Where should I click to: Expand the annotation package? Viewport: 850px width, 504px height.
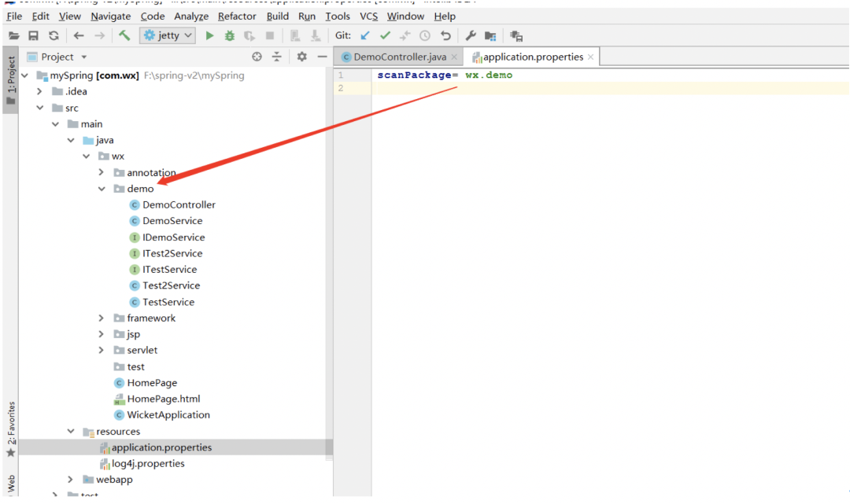tap(102, 172)
